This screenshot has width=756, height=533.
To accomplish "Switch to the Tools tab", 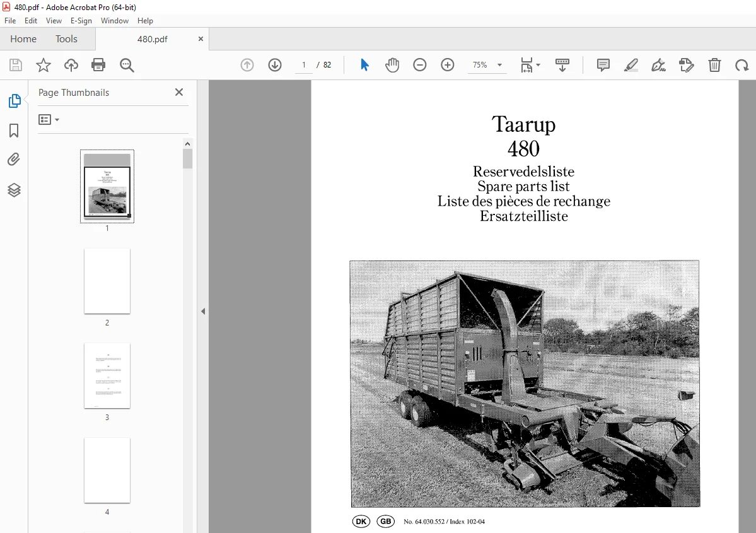I will point(66,39).
